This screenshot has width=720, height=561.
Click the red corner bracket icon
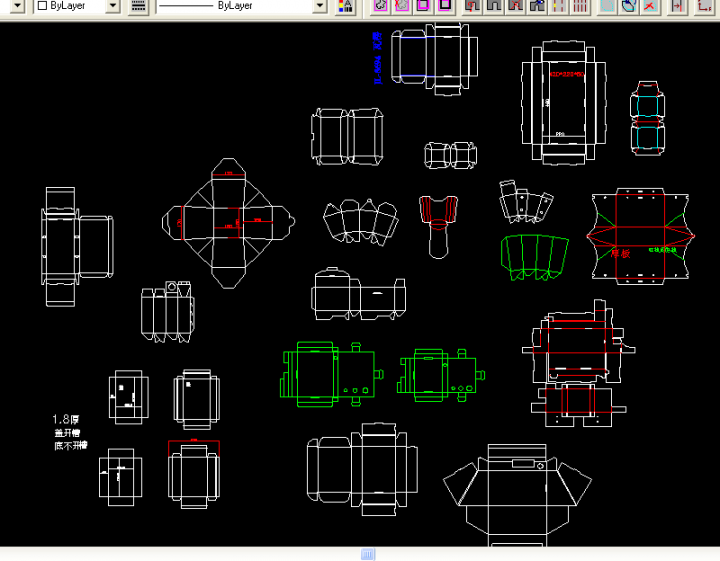coord(706,6)
